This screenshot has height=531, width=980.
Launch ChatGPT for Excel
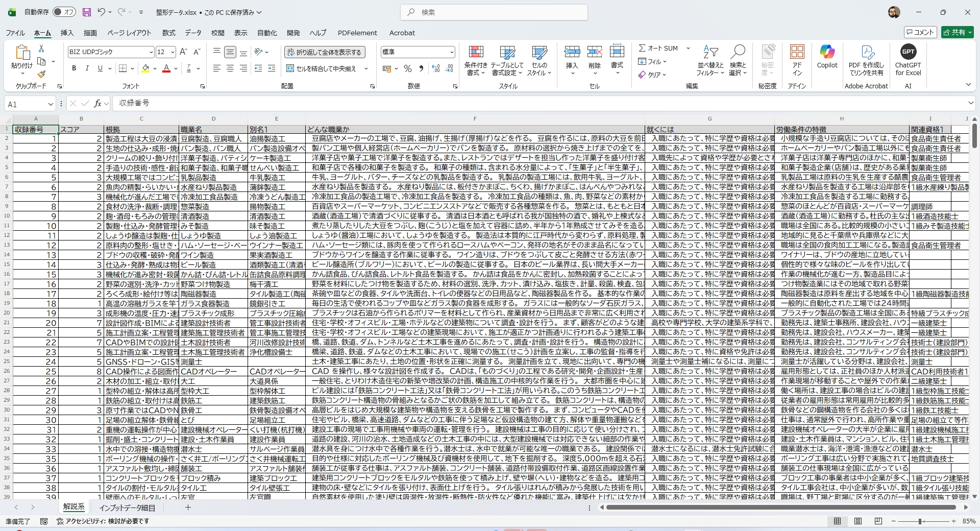point(909,60)
